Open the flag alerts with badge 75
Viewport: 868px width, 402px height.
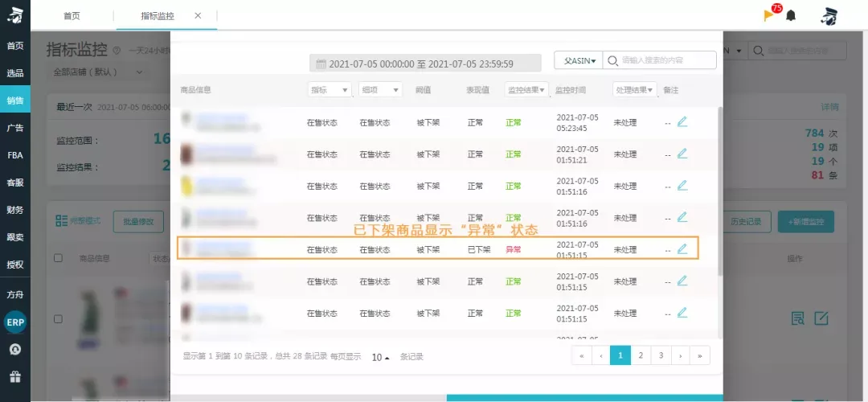(x=771, y=14)
